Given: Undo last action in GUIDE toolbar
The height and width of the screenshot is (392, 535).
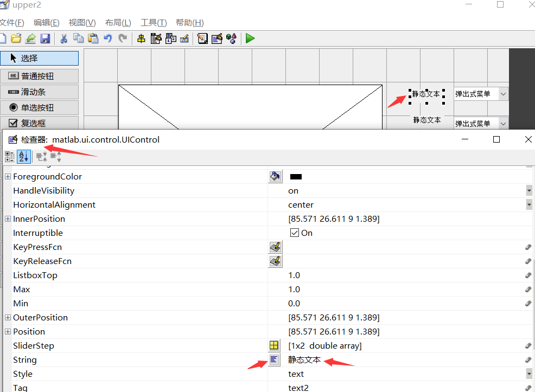Looking at the screenshot, I should pos(108,38).
